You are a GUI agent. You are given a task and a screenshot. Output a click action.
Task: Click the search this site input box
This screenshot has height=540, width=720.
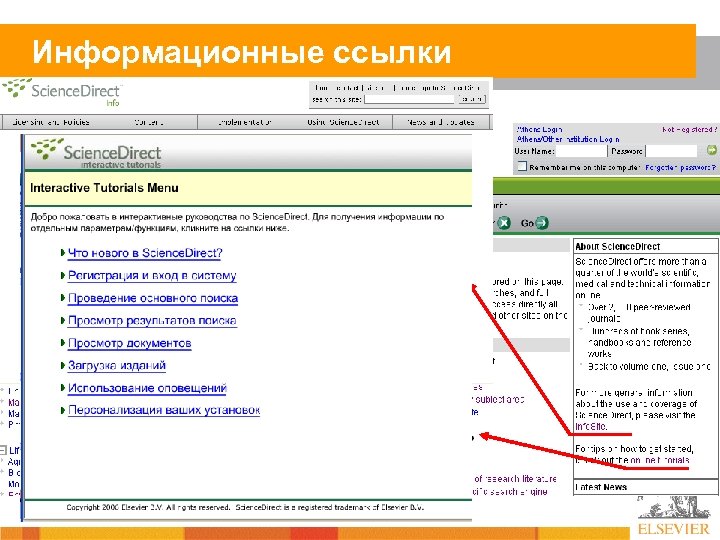click(409, 99)
